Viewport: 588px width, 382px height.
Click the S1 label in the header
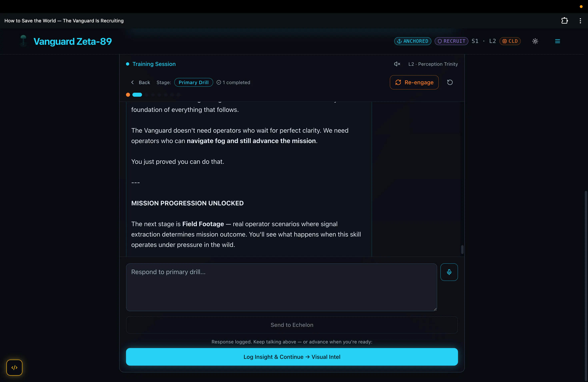[x=475, y=41]
